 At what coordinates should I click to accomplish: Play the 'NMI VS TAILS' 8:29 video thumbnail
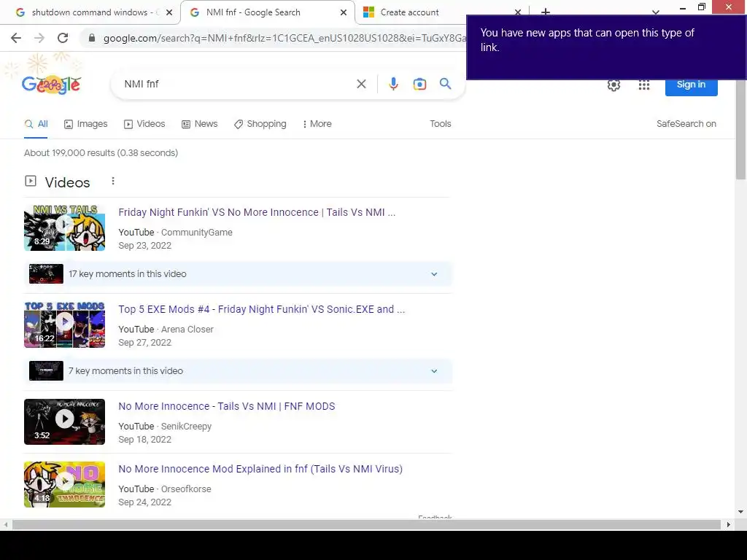[x=64, y=227]
